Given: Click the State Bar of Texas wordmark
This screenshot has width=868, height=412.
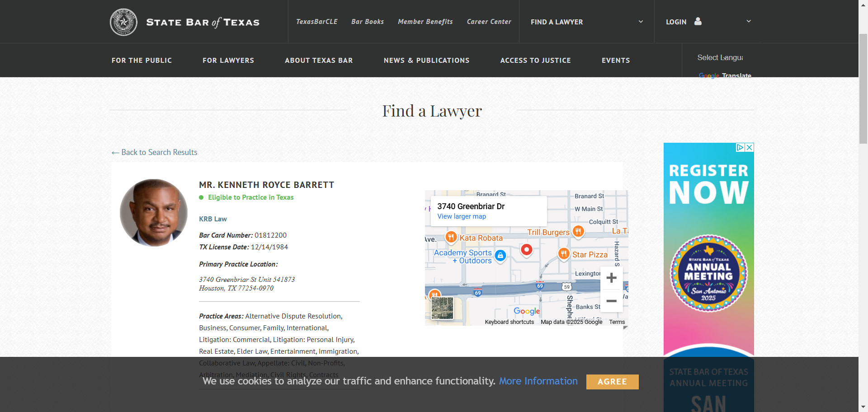Looking at the screenshot, I should click(203, 22).
